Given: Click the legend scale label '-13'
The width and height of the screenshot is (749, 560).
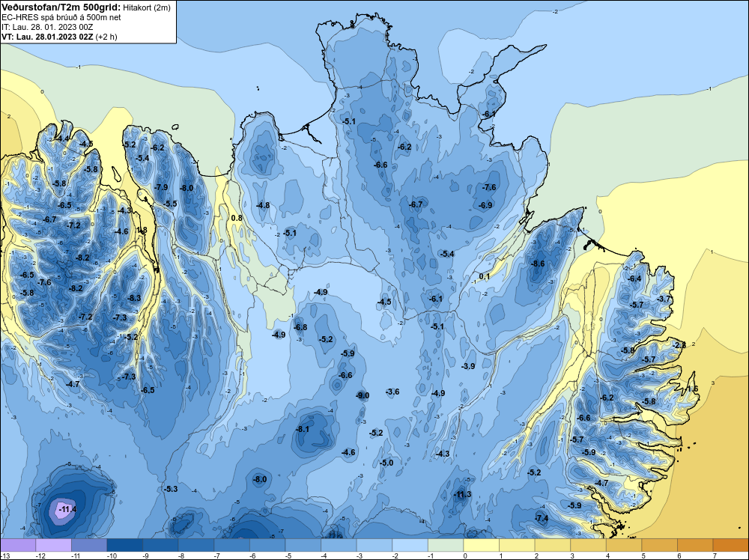Looking at the screenshot, I should tap(5, 556).
